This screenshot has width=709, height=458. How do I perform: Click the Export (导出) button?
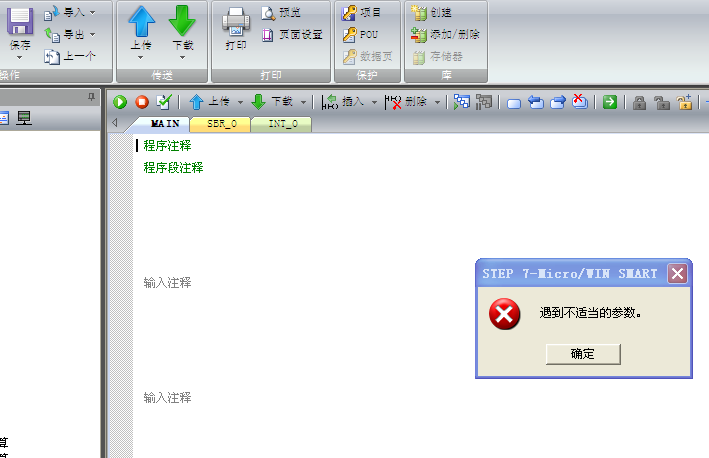point(65,34)
